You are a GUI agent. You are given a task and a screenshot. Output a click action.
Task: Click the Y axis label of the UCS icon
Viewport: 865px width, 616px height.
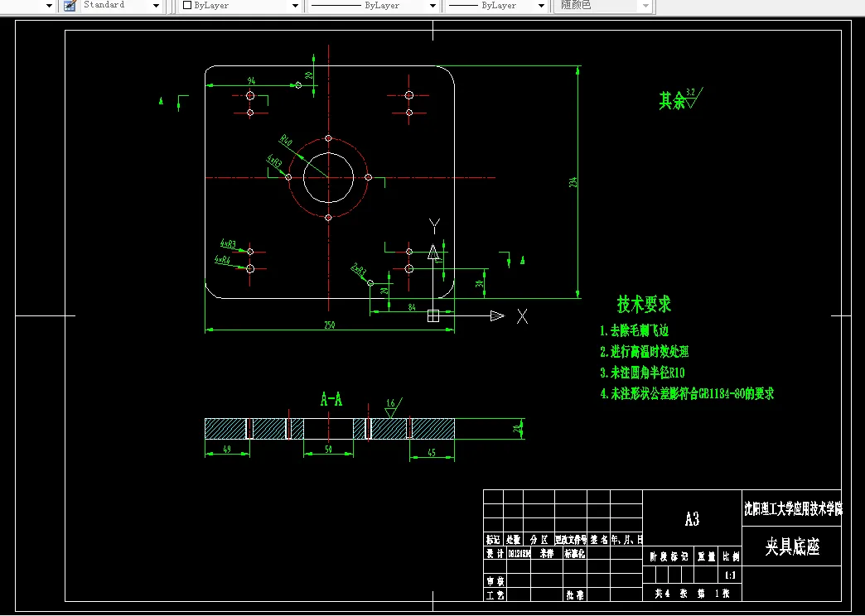(x=435, y=225)
